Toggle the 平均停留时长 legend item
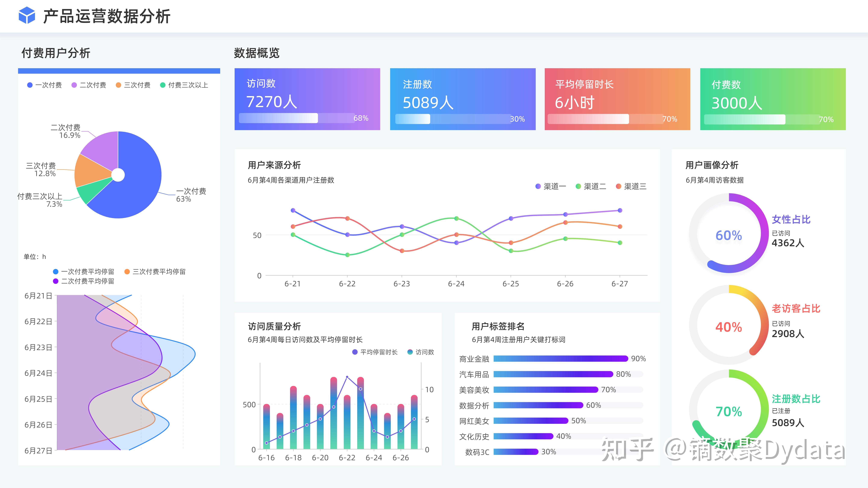 pos(375,352)
